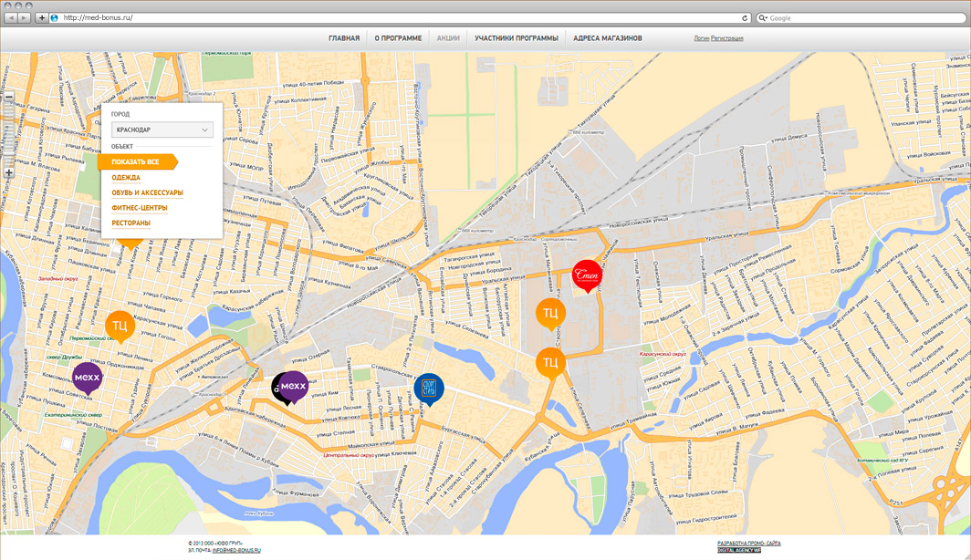Open the Главная menu item

tap(344, 38)
